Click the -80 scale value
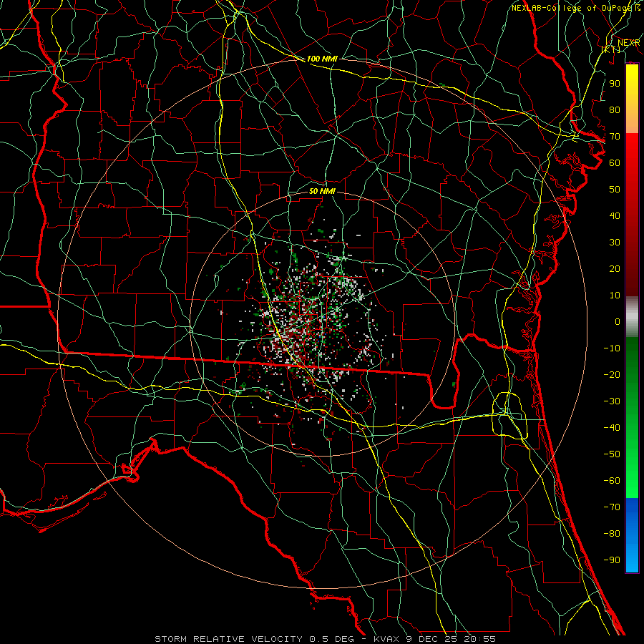This screenshot has width=644, height=644. (x=612, y=534)
